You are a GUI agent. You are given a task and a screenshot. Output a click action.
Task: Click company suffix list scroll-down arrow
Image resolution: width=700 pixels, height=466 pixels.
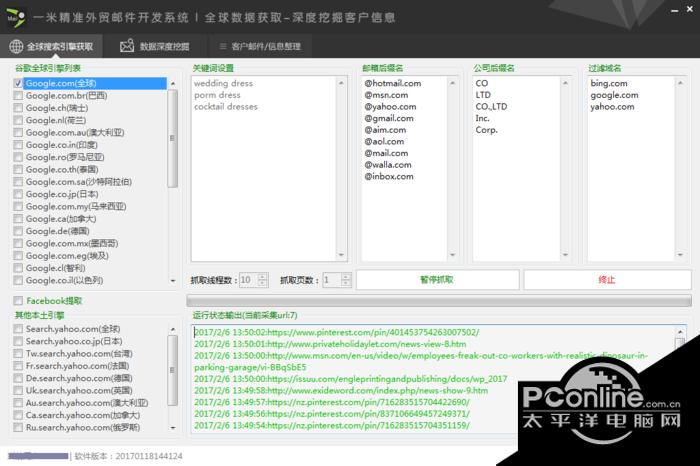tap(565, 255)
